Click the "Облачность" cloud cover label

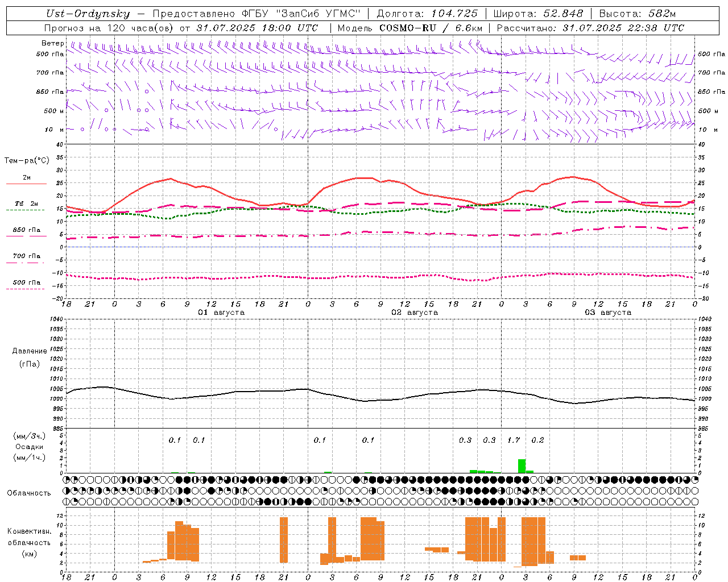pos(29,493)
